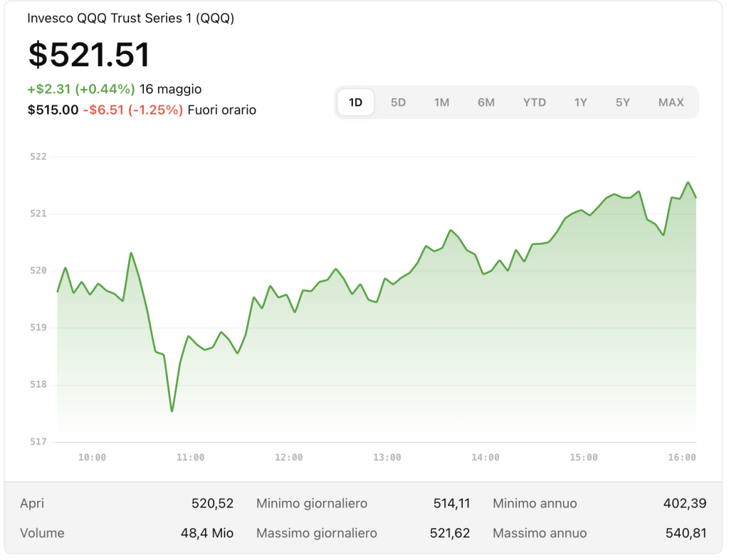Click the chart's lowest dip before 11:00
Image resolution: width=729 pixels, height=560 pixels.
click(172, 411)
